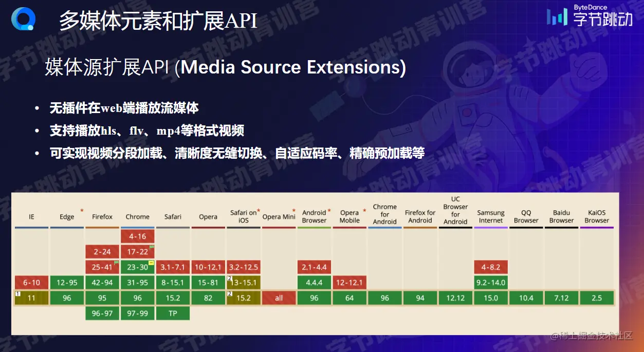Image resolution: width=644 pixels, height=352 pixels.
Task: Click the Opera Mobile 64 cell
Action: 349,298
